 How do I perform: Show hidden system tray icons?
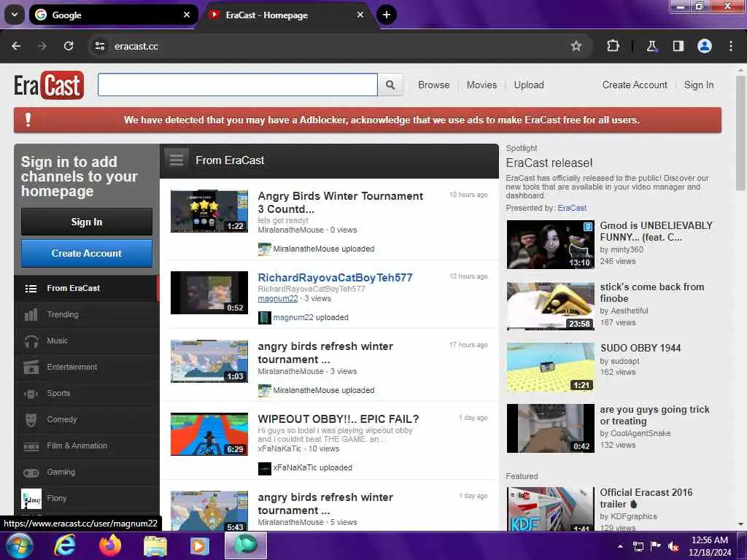(x=620, y=546)
